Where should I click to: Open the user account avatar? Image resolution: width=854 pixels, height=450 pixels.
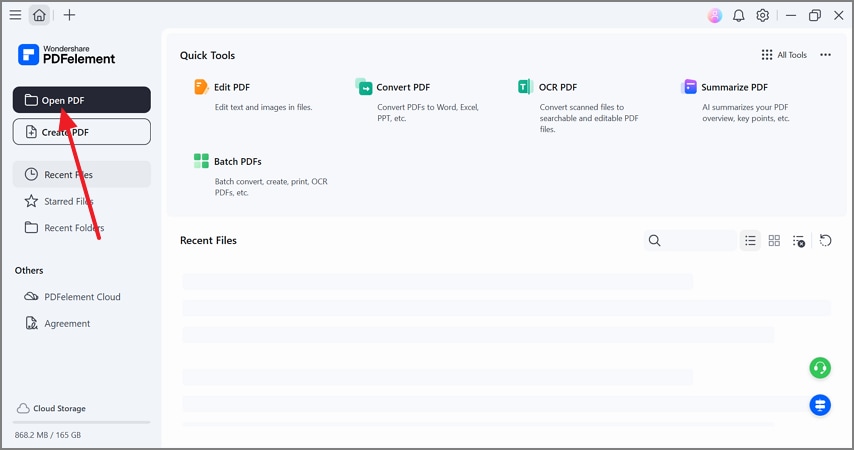(715, 15)
